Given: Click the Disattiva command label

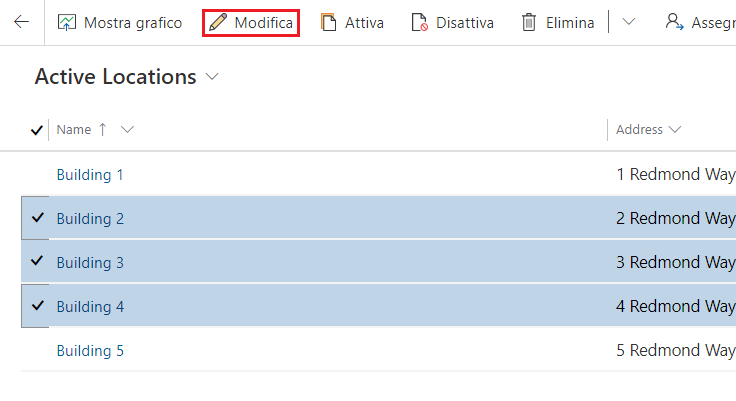Looking at the screenshot, I should pyautogui.click(x=464, y=22).
